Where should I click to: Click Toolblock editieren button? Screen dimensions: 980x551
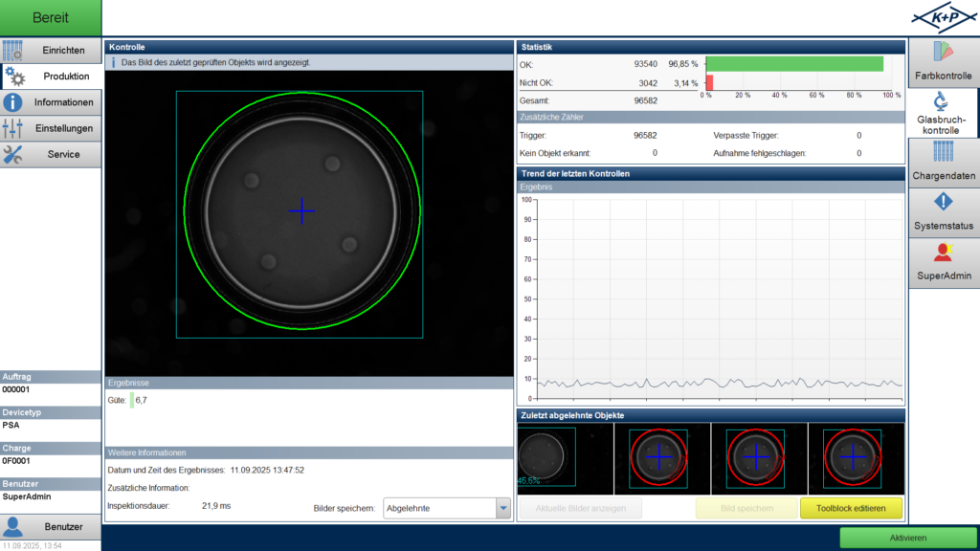tap(851, 508)
